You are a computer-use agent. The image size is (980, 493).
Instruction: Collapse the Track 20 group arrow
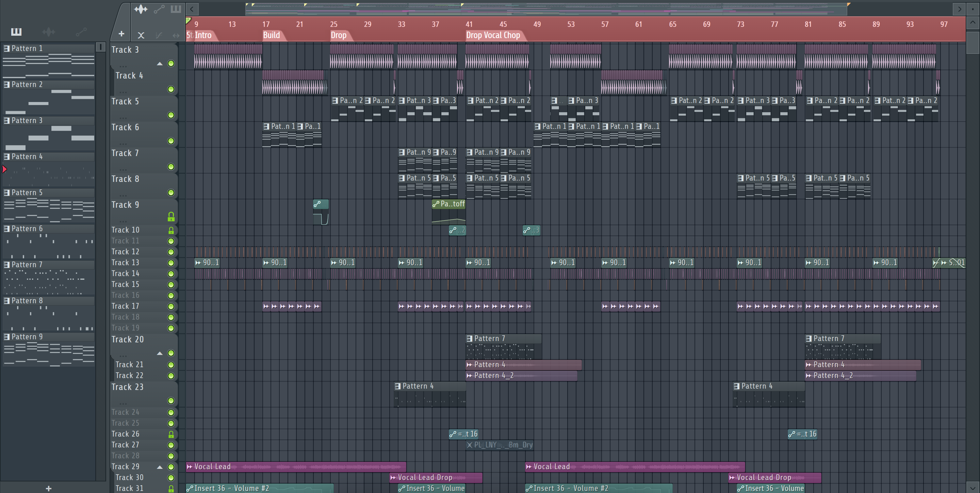click(x=160, y=354)
